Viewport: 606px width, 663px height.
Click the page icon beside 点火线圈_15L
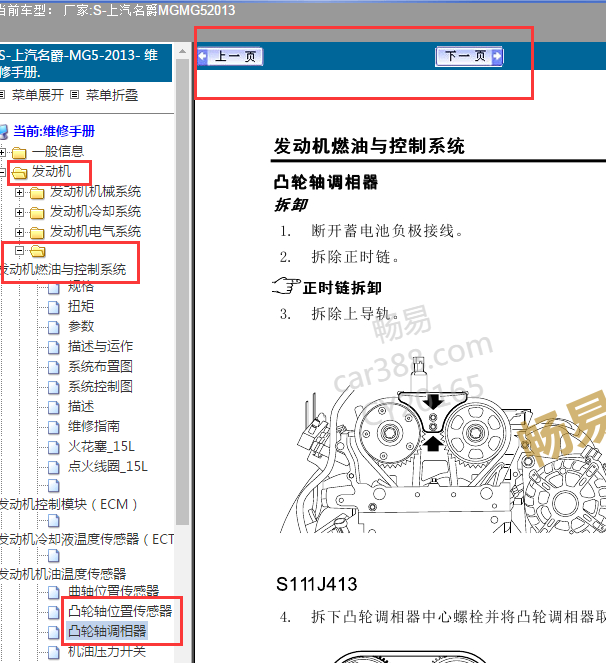[x=54, y=467]
